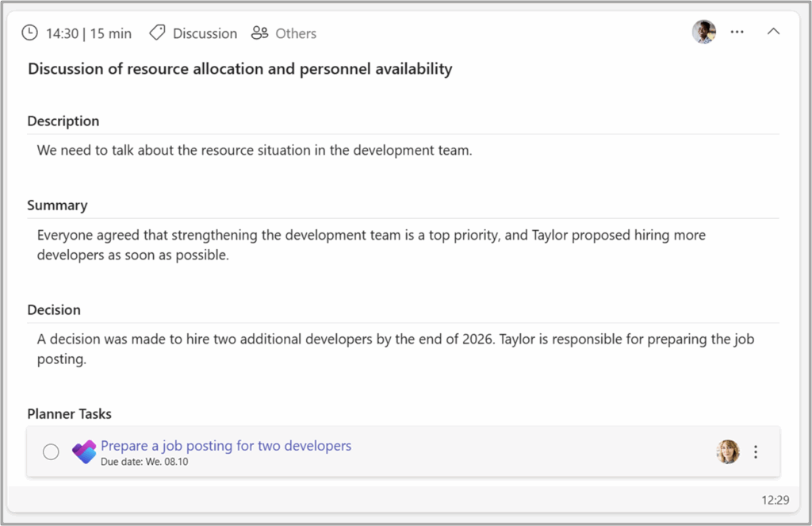Screen dimensions: 812x526
Task: Click the Discussion category label
Action: coord(205,33)
